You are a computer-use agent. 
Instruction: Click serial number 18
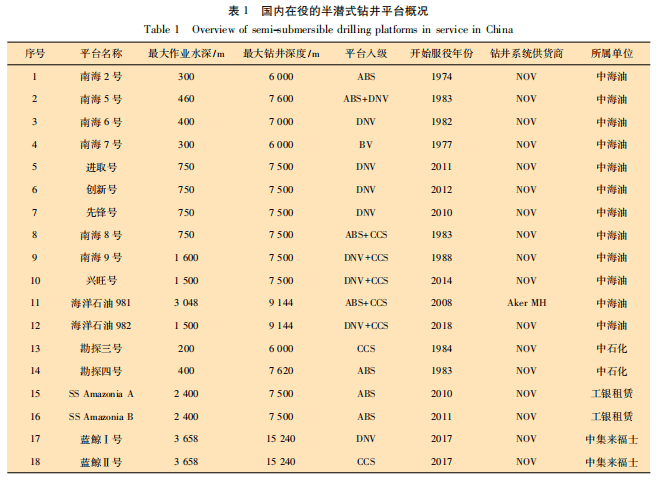coord(35,462)
